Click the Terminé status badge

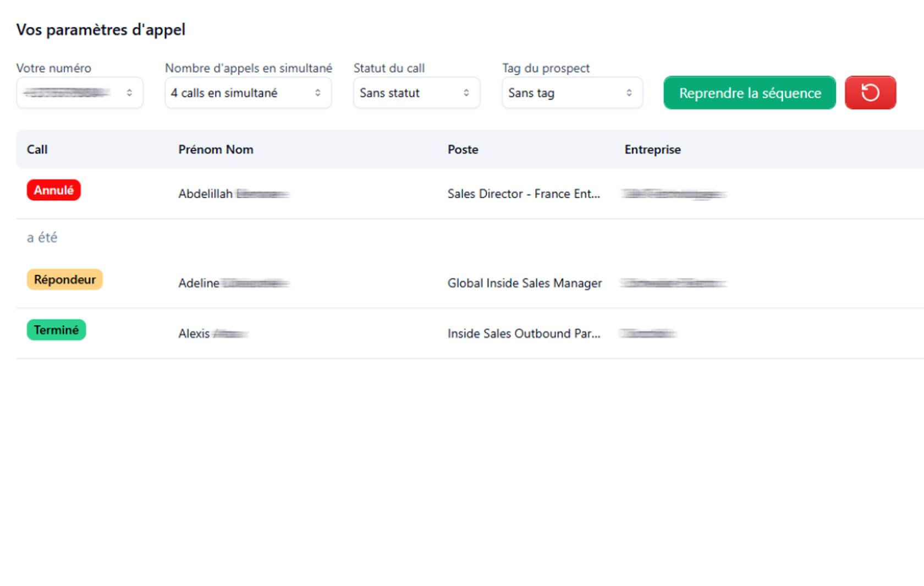tap(56, 330)
